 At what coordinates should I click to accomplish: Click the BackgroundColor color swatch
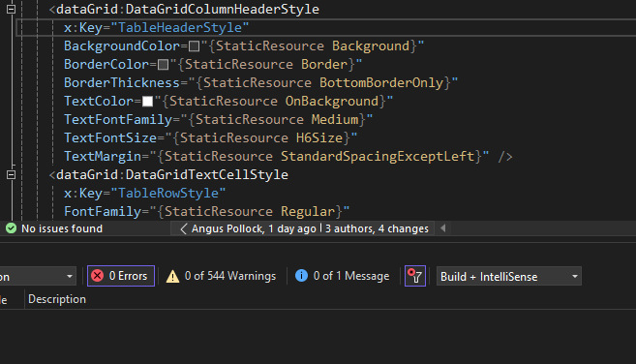(194, 46)
